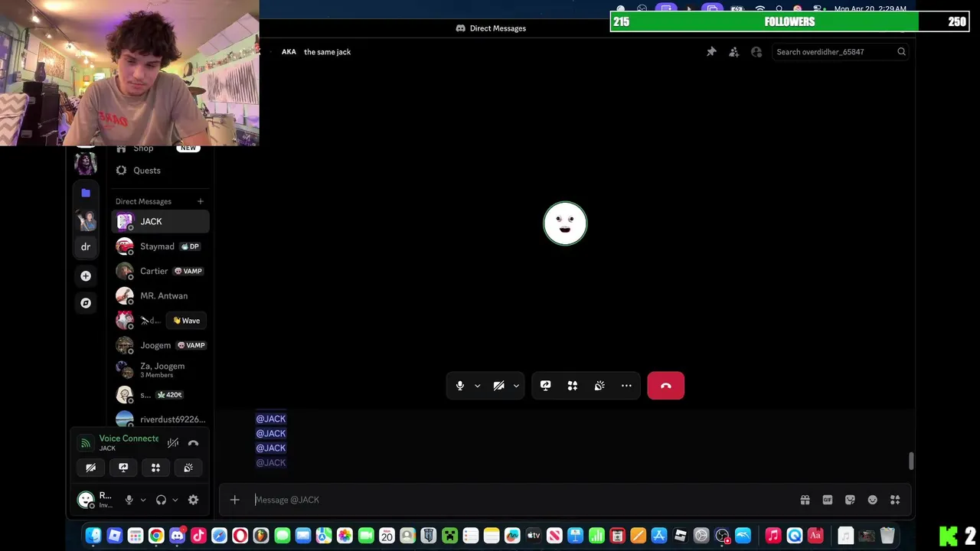Open Minecraft from Dock
This screenshot has width=980, height=551.
[x=449, y=536]
